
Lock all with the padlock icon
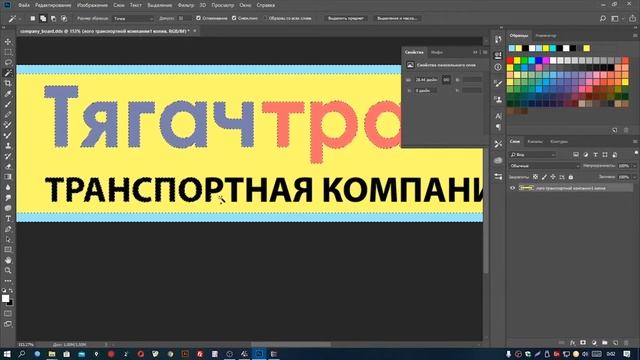(571, 177)
